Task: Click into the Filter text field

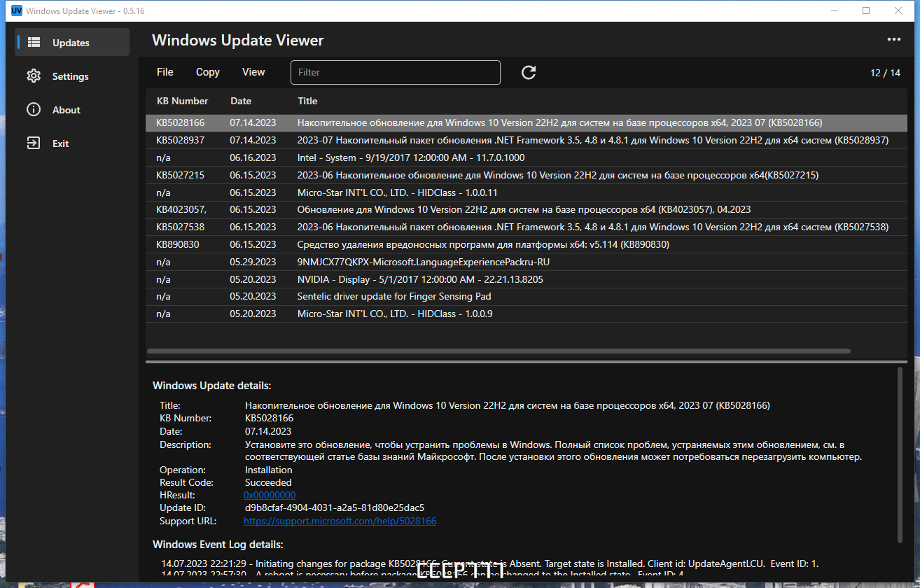Action: tap(396, 72)
